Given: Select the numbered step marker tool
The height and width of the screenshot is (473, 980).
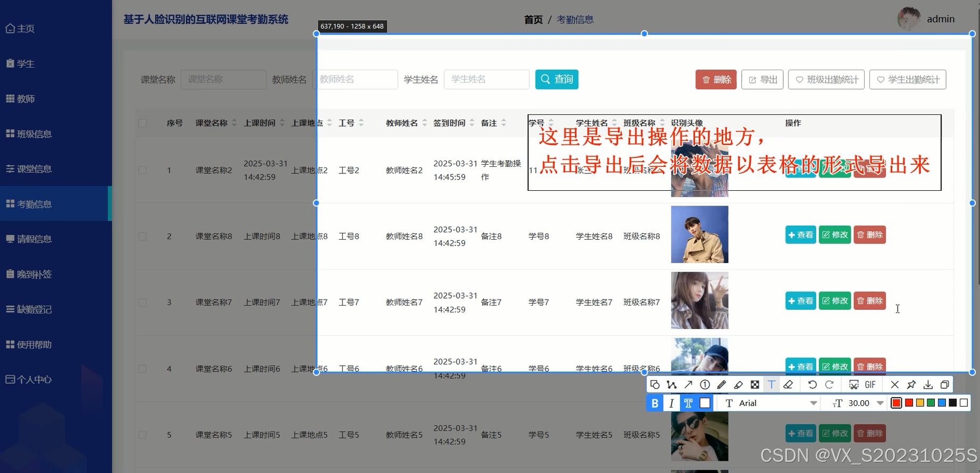Looking at the screenshot, I should [705, 385].
